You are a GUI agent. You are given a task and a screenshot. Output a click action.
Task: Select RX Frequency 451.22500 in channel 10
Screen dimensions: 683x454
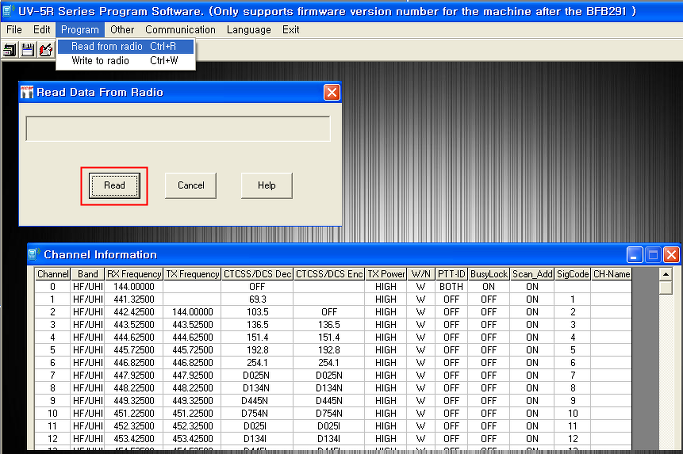(x=134, y=413)
